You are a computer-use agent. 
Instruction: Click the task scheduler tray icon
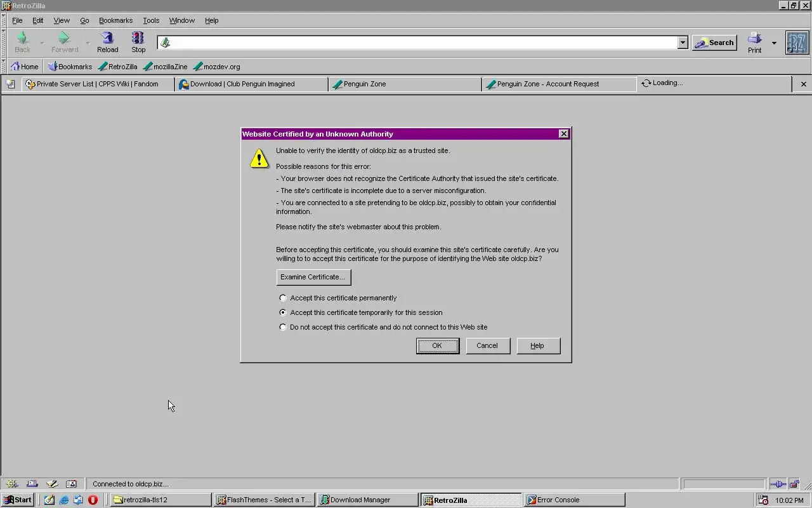pyautogui.click(x=763, y=500)
